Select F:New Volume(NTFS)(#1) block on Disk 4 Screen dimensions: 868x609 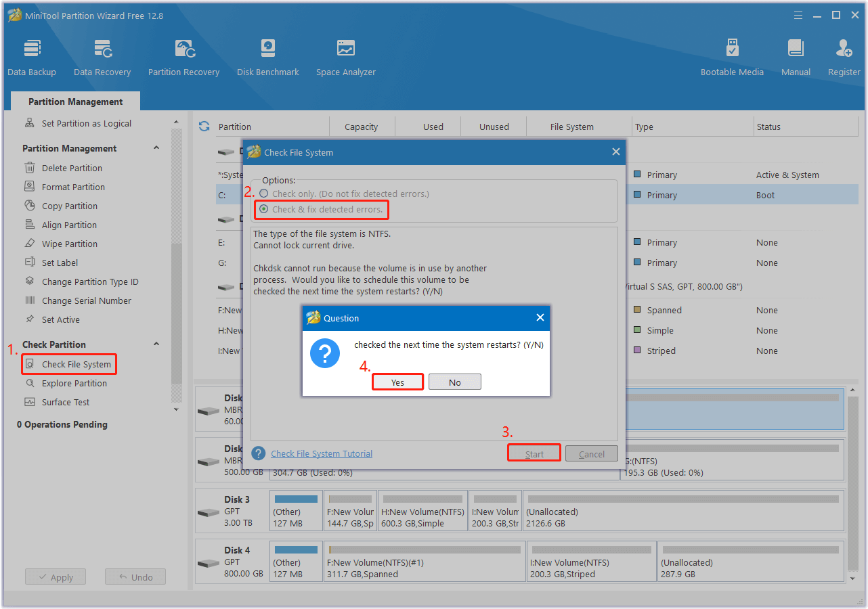coord(425,562)
